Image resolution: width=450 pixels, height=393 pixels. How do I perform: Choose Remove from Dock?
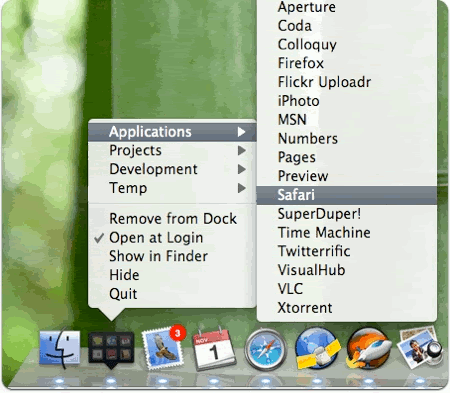click(172, 219)
